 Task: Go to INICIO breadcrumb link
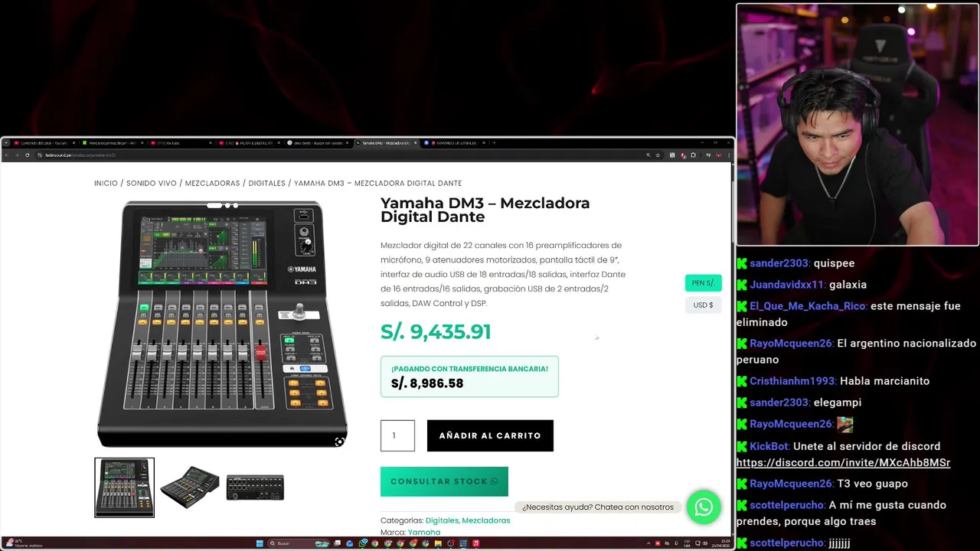coord(106,183)
